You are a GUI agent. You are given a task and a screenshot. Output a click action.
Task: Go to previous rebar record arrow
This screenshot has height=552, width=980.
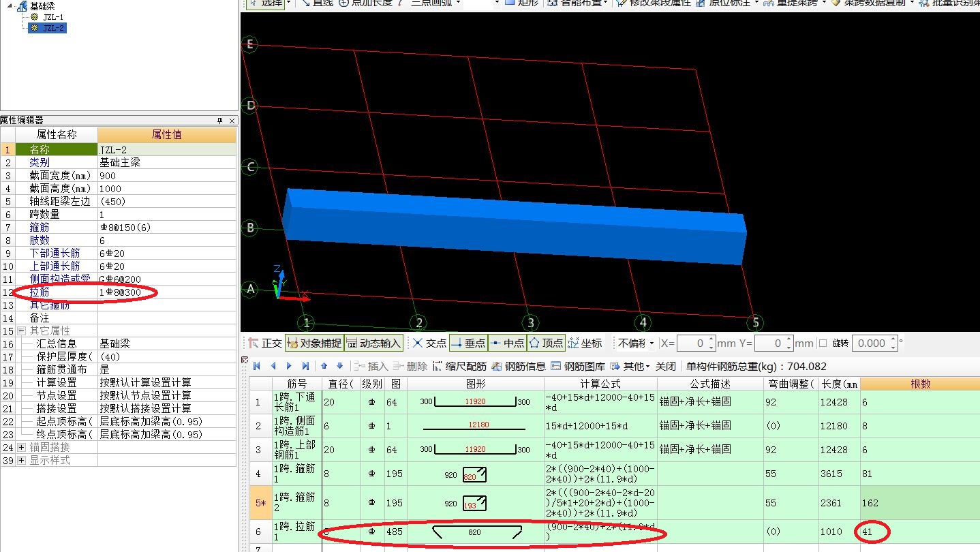click(273, 366)
